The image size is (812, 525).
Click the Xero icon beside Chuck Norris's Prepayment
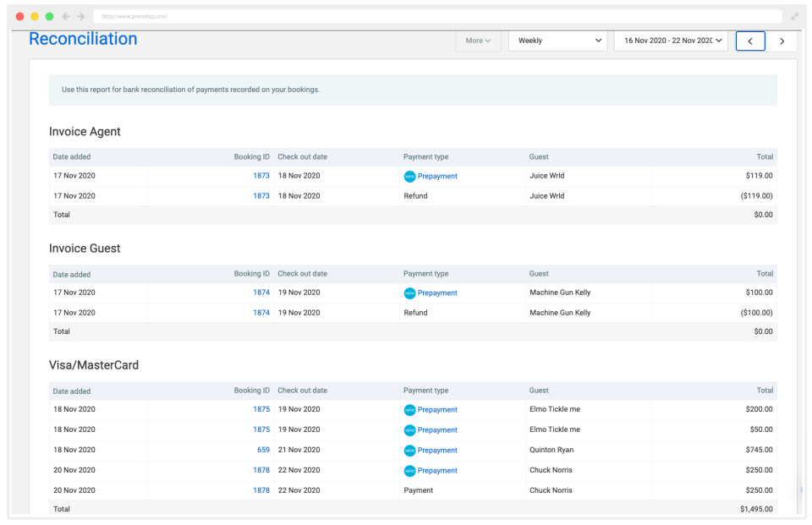pos(409,471)
